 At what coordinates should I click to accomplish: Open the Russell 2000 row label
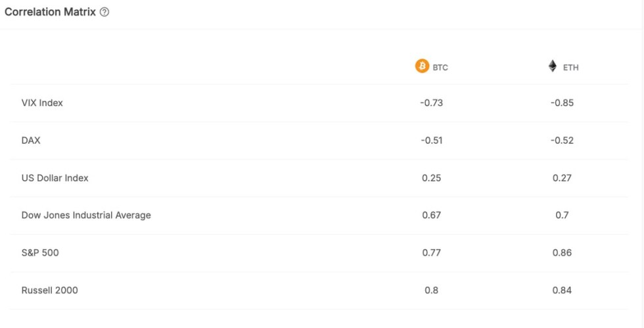click(x=49, y=290)
